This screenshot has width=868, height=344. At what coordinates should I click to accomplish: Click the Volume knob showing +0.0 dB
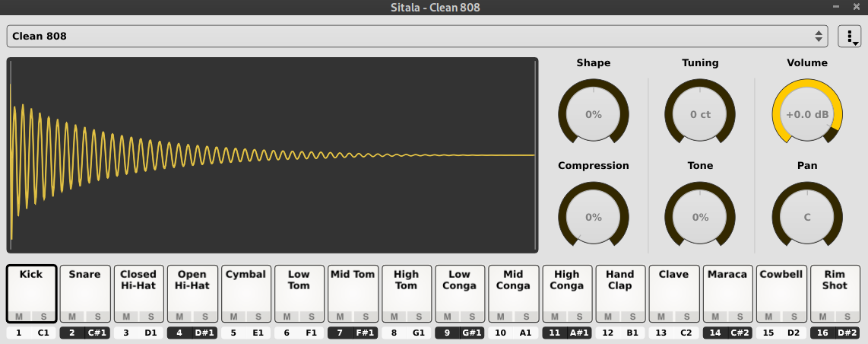807,115
